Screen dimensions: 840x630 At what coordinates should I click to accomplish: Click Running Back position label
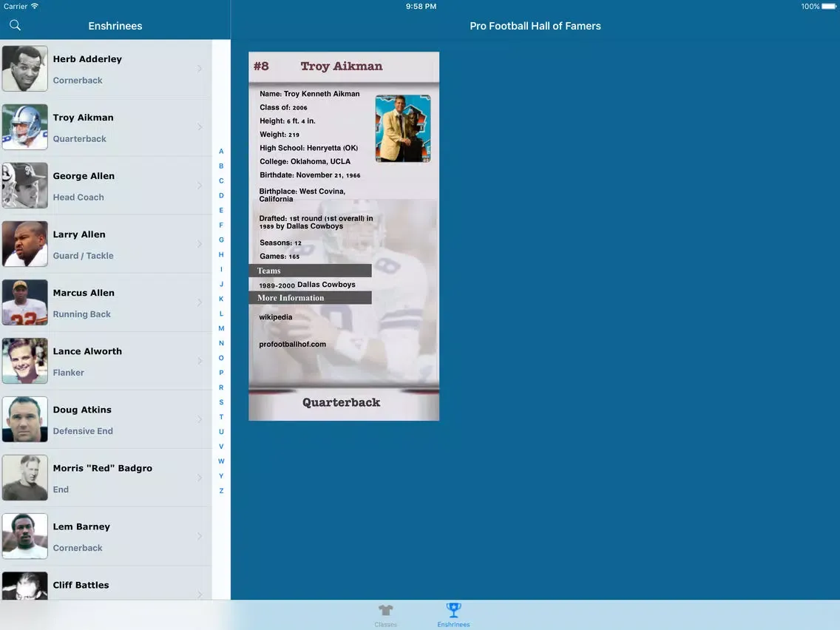click(x=81, y=314)
